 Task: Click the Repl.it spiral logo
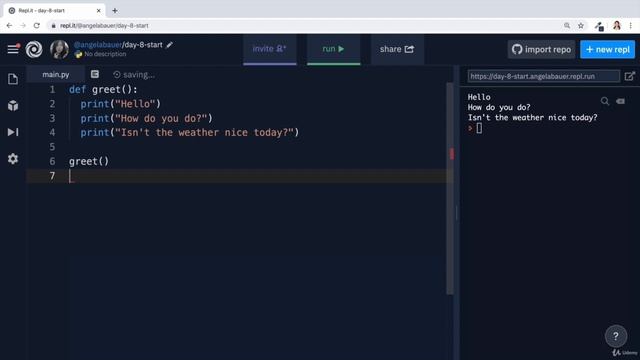34,49
